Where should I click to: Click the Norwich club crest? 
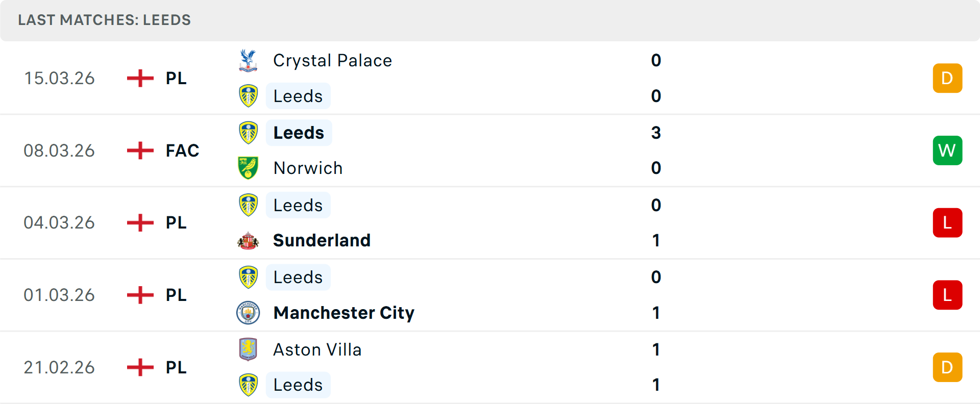(248, 168)
